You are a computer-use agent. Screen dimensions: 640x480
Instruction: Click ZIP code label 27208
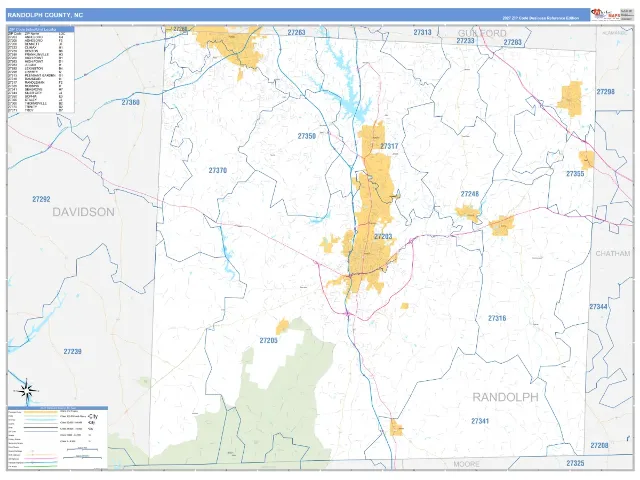pos(599,445)
